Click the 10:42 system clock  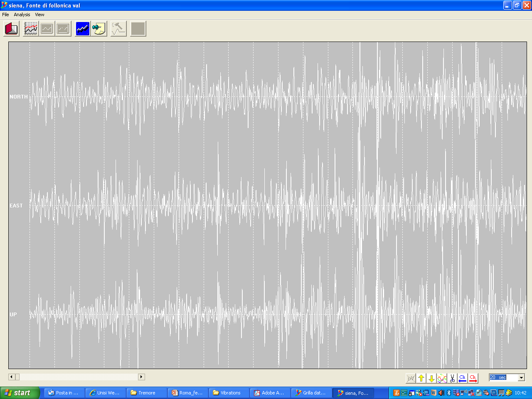[x=520, y=393]
